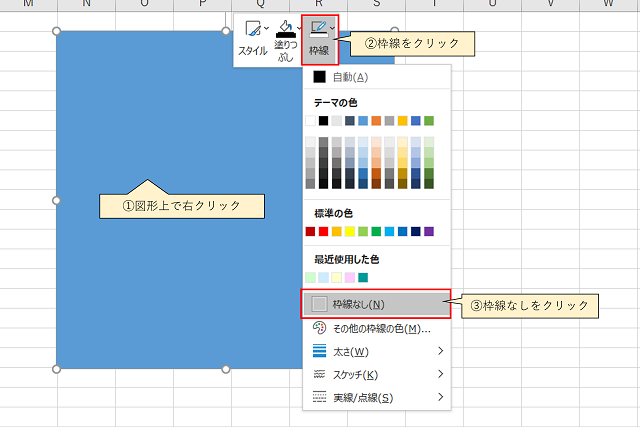The image size is (640, 427).
Task: Expand arrow next to スケッチ(K)
Action: coord(440,374)
